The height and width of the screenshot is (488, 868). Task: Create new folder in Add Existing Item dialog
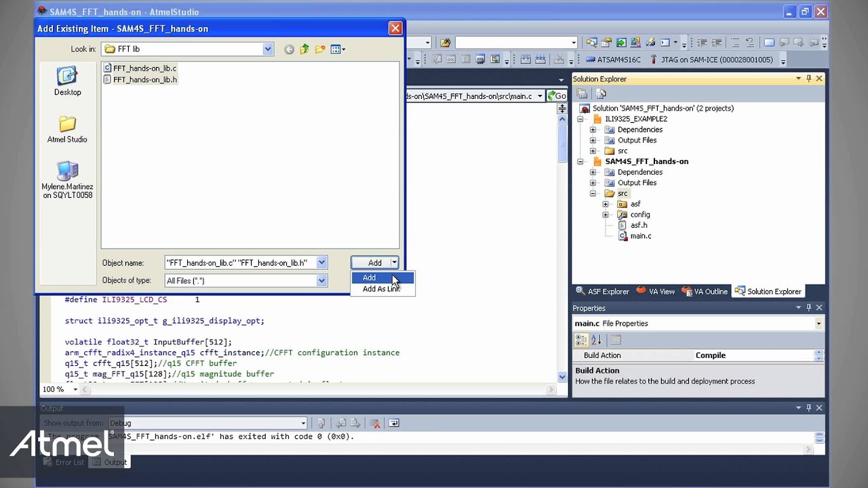(x=319, y=49)
